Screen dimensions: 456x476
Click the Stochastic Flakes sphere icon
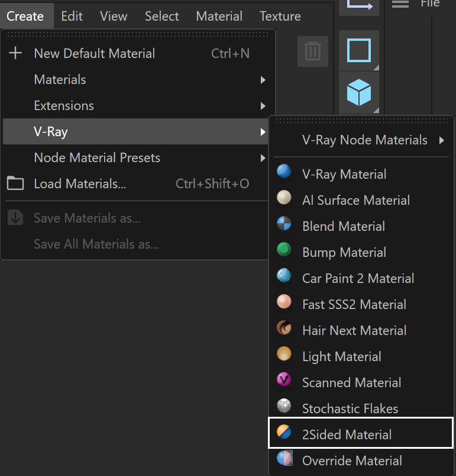[284, 406]
